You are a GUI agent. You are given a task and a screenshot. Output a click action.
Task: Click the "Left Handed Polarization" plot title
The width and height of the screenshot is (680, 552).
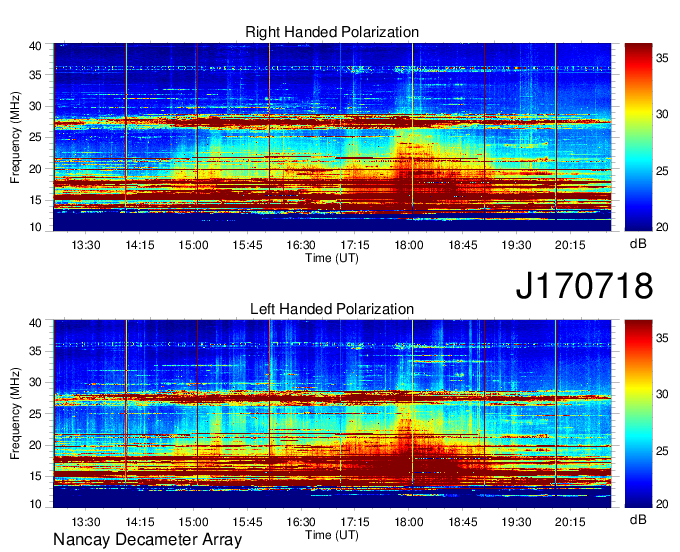coord(332,309)
